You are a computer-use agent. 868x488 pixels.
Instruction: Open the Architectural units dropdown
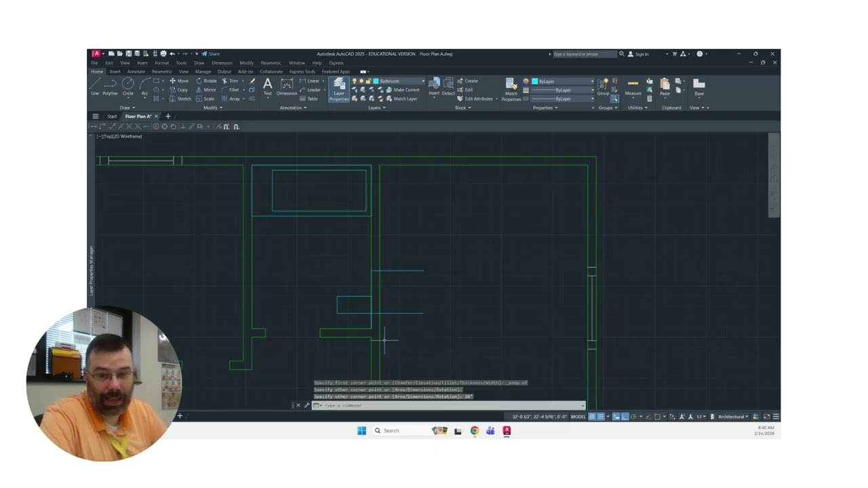click(x=733, y=417)
